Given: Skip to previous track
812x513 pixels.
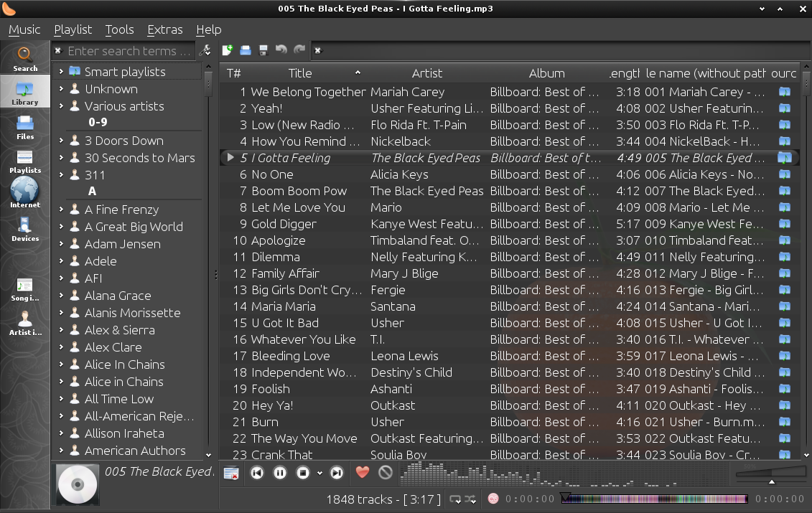Looking at the screenshot, I should point(257,473).
